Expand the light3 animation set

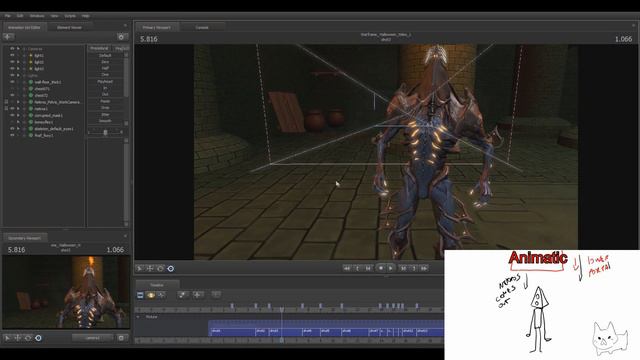[x=18, y=69]
